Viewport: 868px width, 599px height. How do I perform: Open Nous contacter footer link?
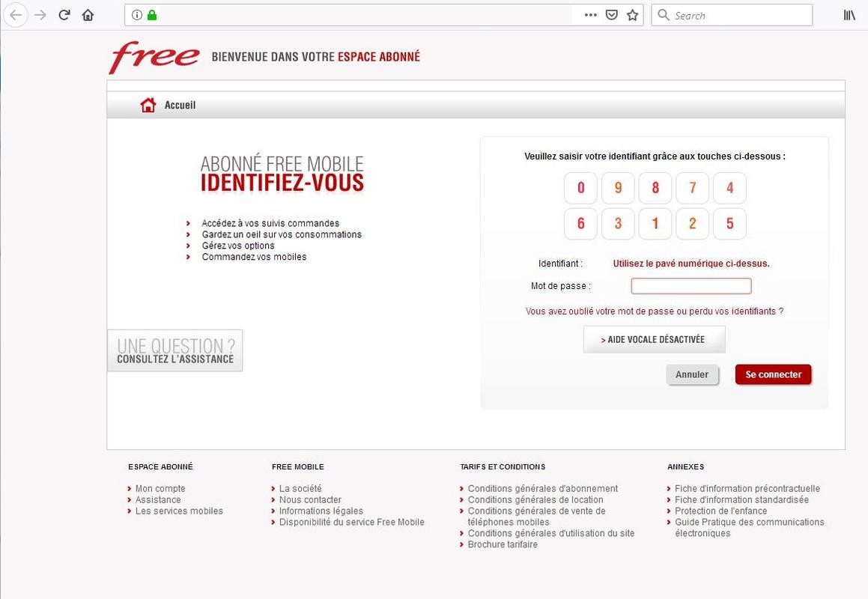310,499
